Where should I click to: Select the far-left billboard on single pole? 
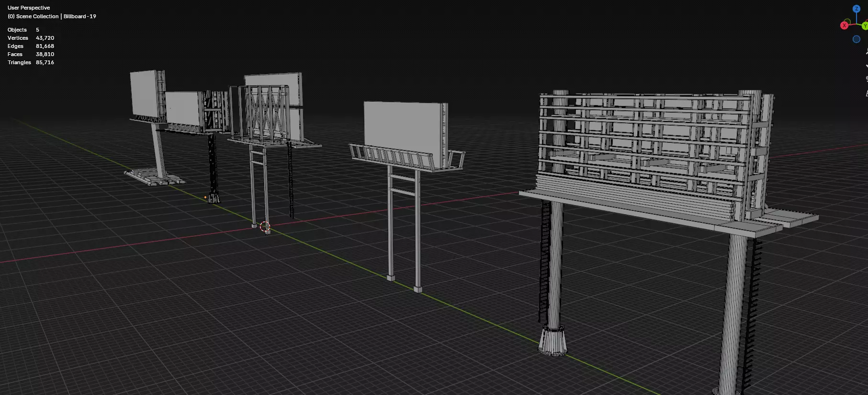tap(144, 96)
